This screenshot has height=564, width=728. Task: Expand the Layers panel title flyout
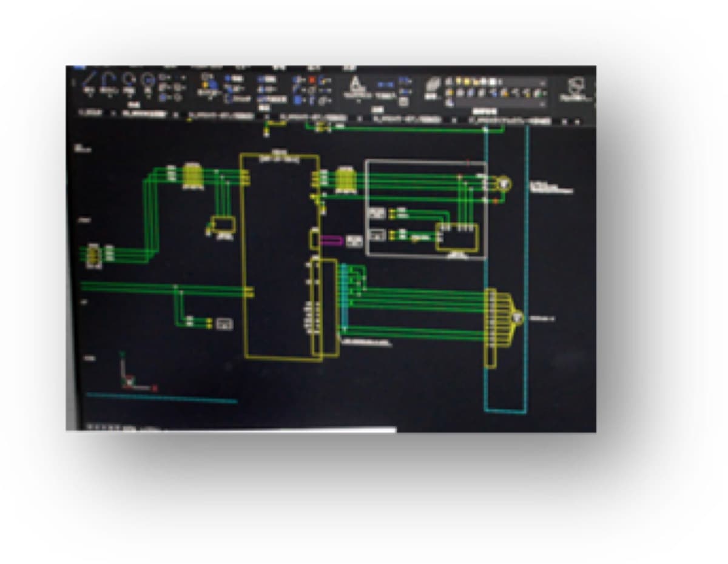click(x=484, y=111)
